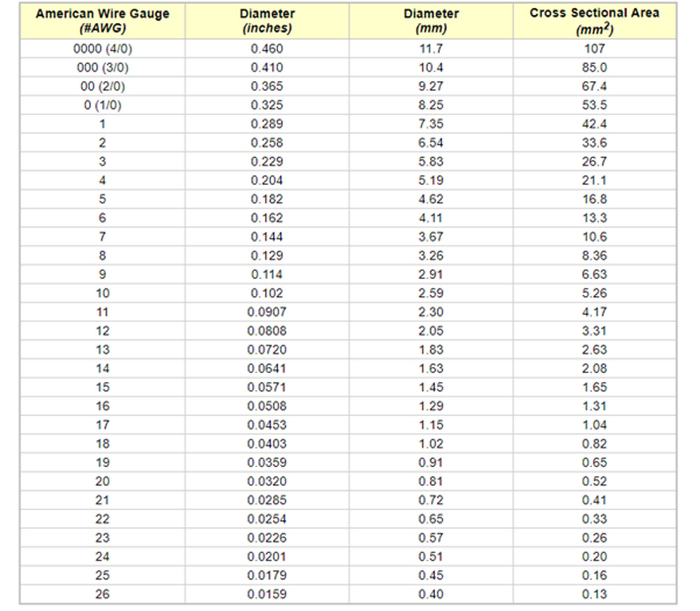
Task: Click the 6.54 mm diameter cell
Action: coord(431,143)
